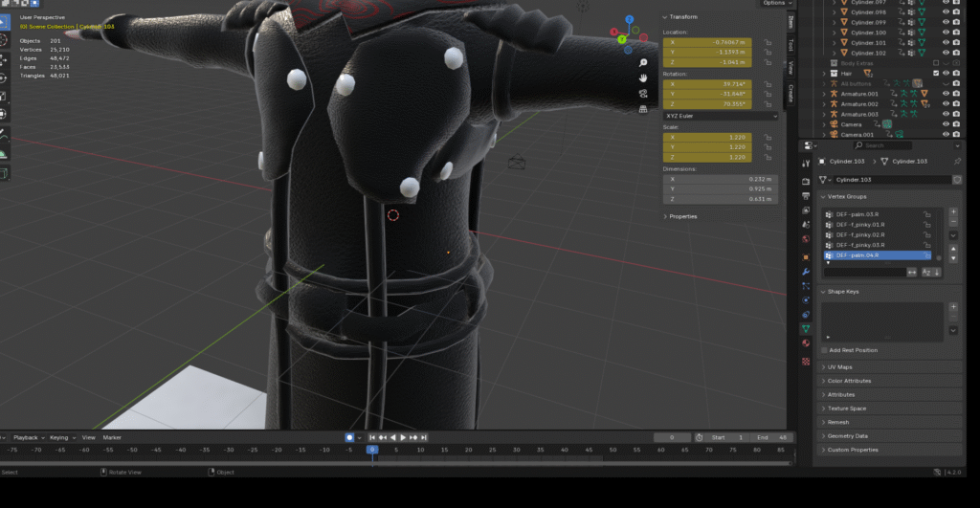This screenshot has height=508, width=980.
Task: Expand the Geometry Data panel
Action: coord(851,435)
